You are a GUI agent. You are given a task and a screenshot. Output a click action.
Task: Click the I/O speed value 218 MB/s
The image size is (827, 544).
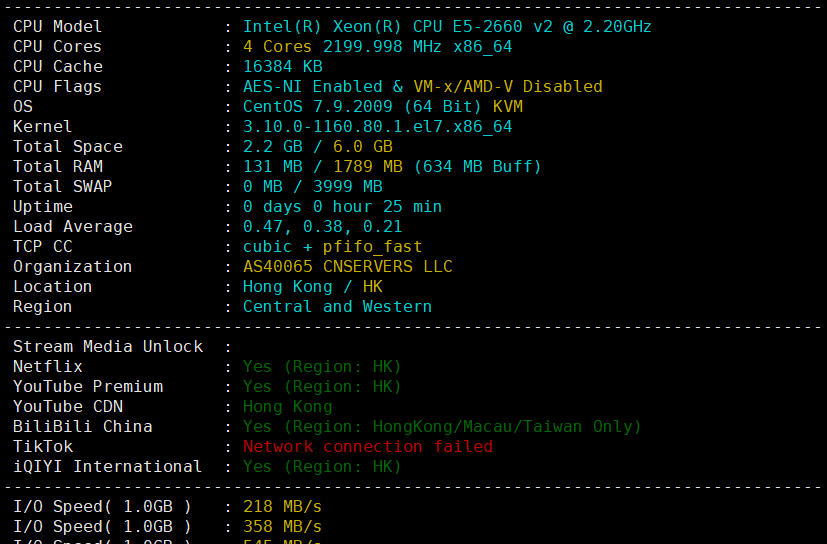coord(282,507)
